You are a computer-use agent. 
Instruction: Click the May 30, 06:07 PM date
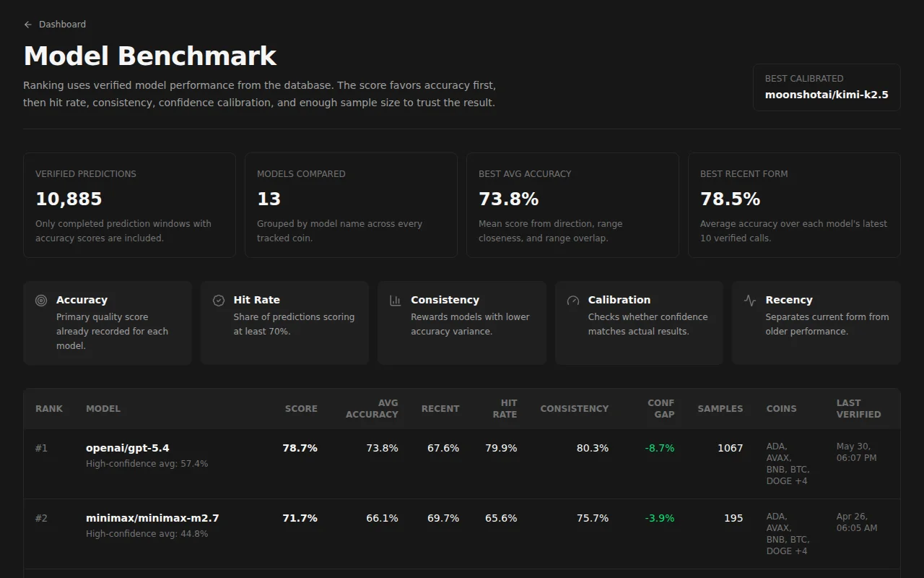[x=857, y=452]
